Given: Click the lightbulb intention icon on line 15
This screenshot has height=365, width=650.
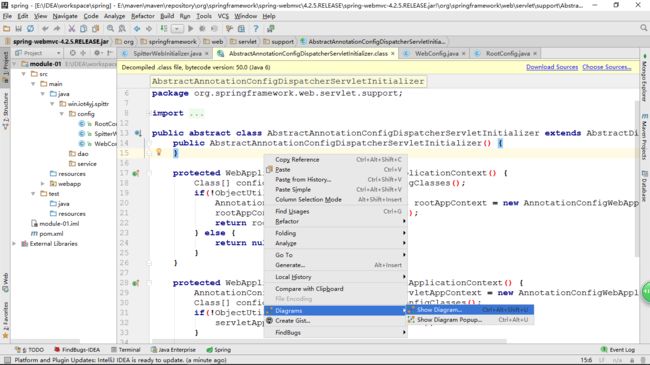Looking at the screenshot, I should [158, 152].
